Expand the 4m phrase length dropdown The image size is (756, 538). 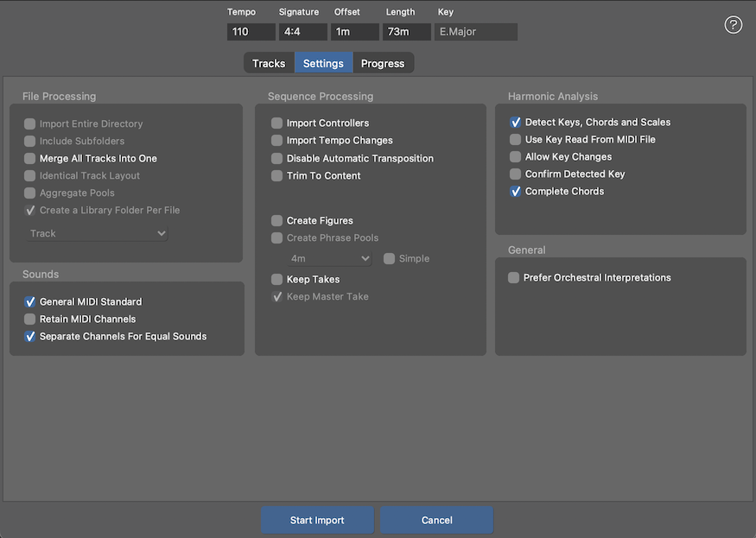[x=329, y=258]
